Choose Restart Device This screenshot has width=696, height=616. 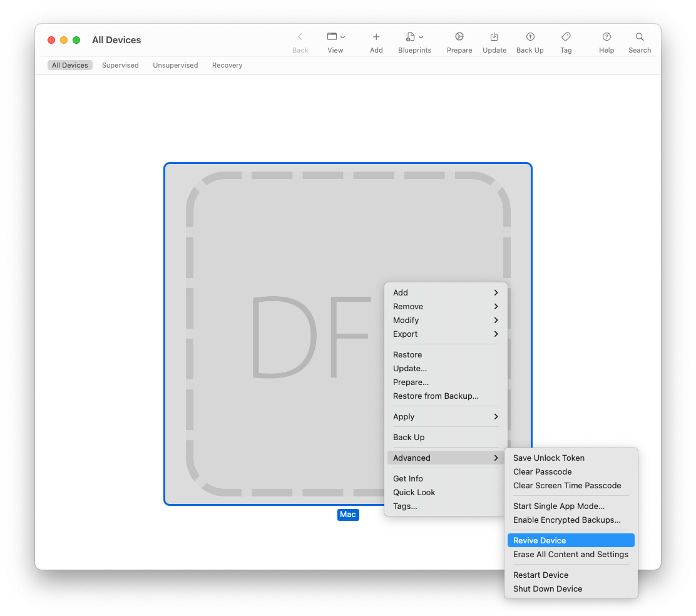coord(571,575)
